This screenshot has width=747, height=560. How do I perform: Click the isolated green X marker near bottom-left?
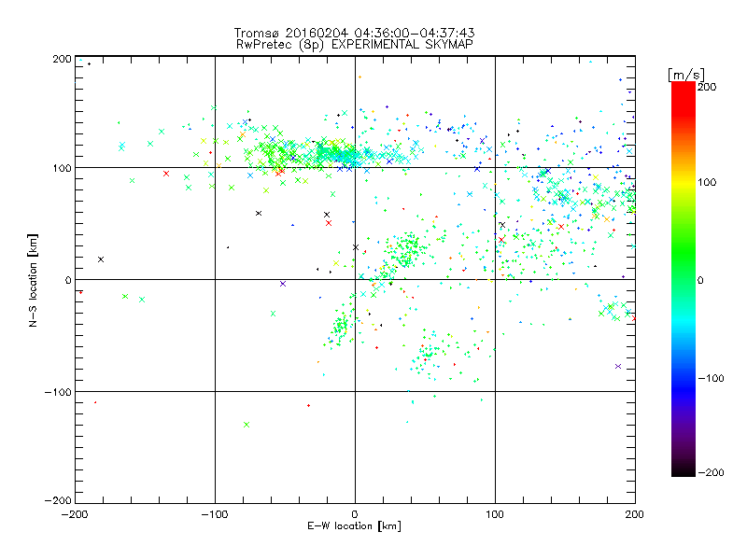tap(247, 425)
